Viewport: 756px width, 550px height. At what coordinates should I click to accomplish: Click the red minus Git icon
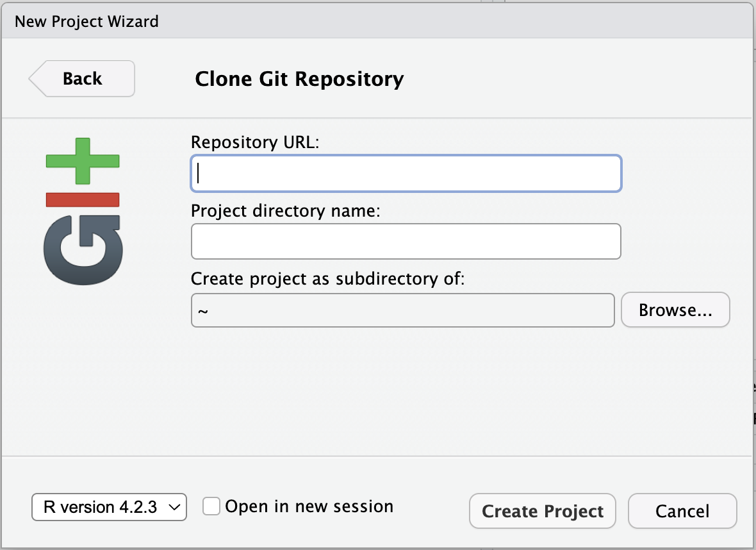[83, 199]
